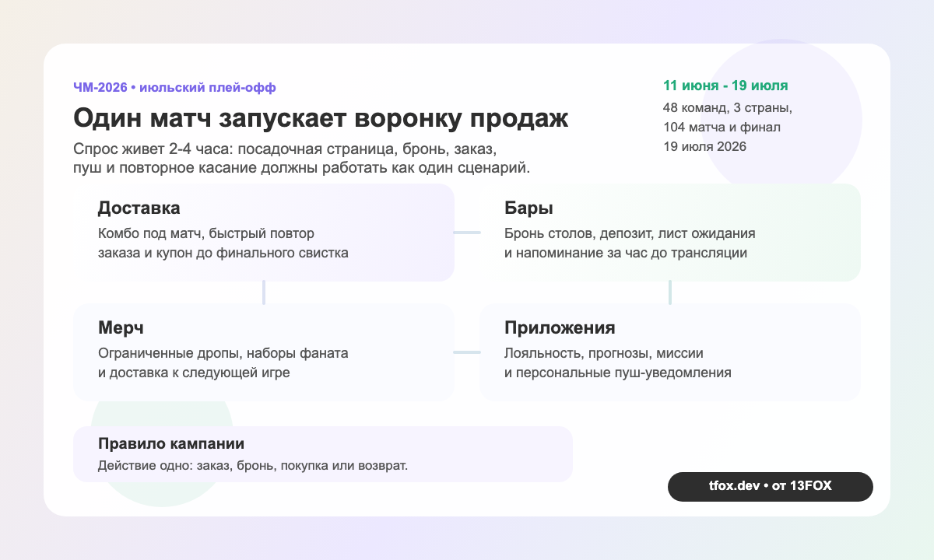934x560 pixels.
Task: Select the Мерч card heading
Action: pos(121,327)
